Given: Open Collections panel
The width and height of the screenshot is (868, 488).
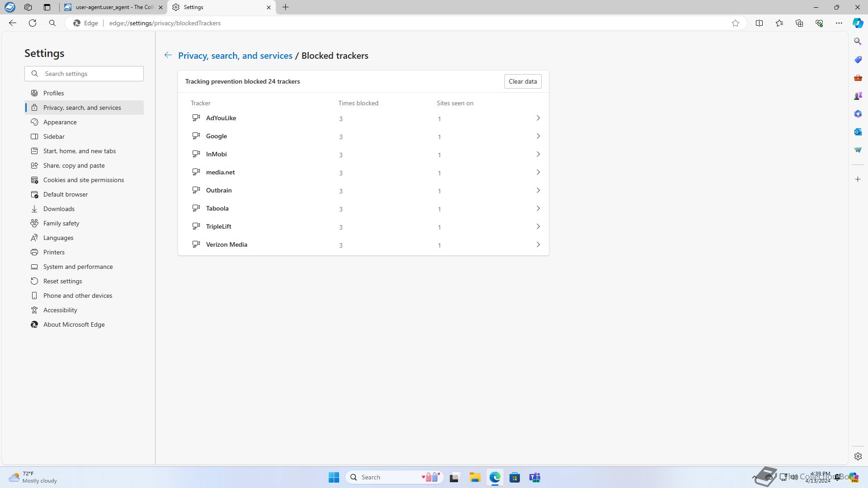Looking at the screenshot, I should [x=799, y=23].
